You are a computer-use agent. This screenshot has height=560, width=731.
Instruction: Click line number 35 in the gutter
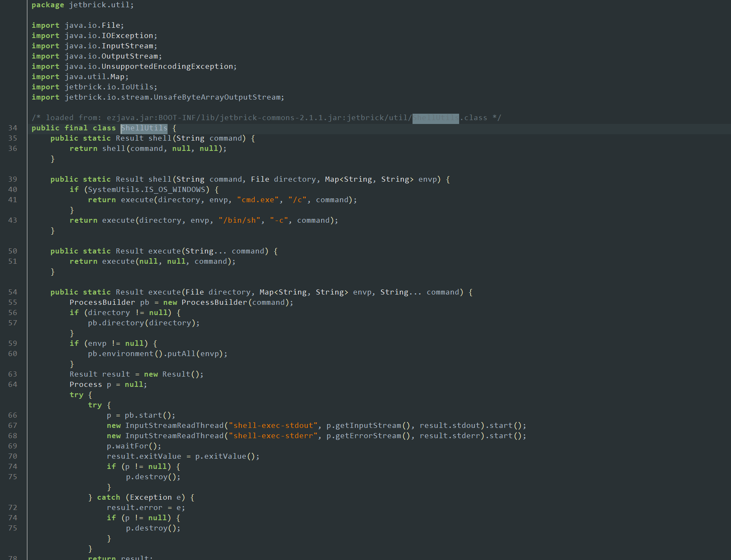coord(13,138)
